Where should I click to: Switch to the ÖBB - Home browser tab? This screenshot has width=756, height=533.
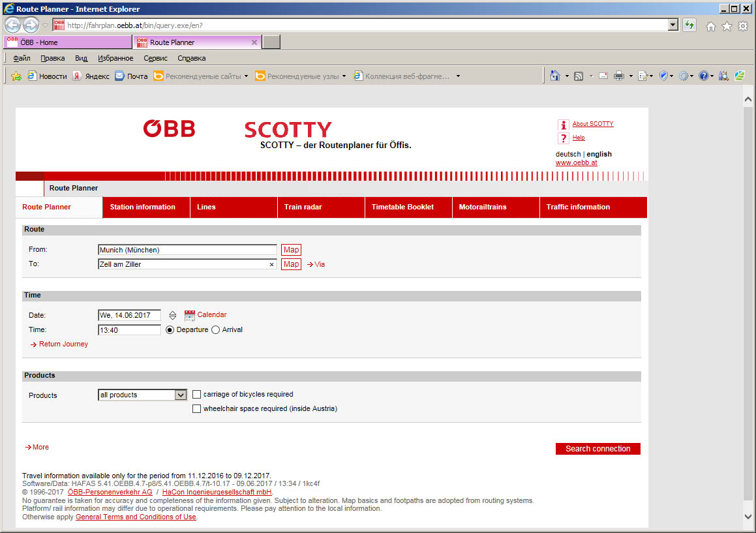pos(67,42)
